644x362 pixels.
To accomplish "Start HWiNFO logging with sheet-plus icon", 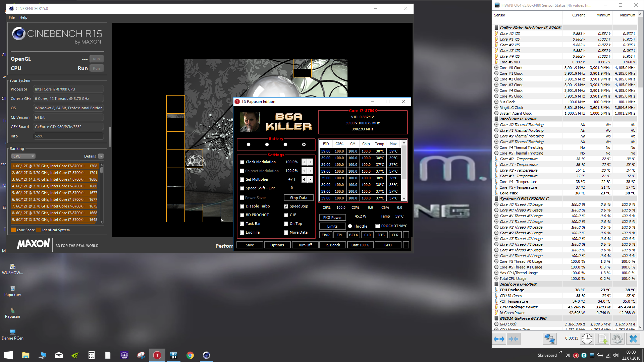I will coord(602,339).
